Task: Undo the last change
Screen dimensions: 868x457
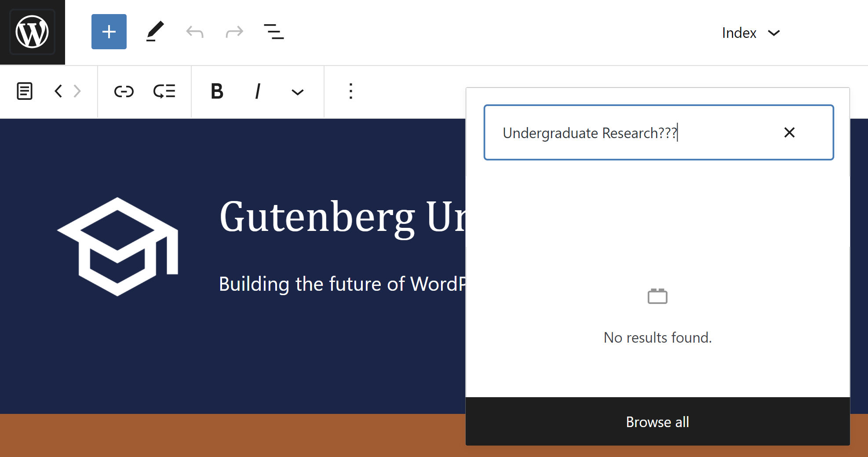Action: pyautogui.click(x=193, y=31)
